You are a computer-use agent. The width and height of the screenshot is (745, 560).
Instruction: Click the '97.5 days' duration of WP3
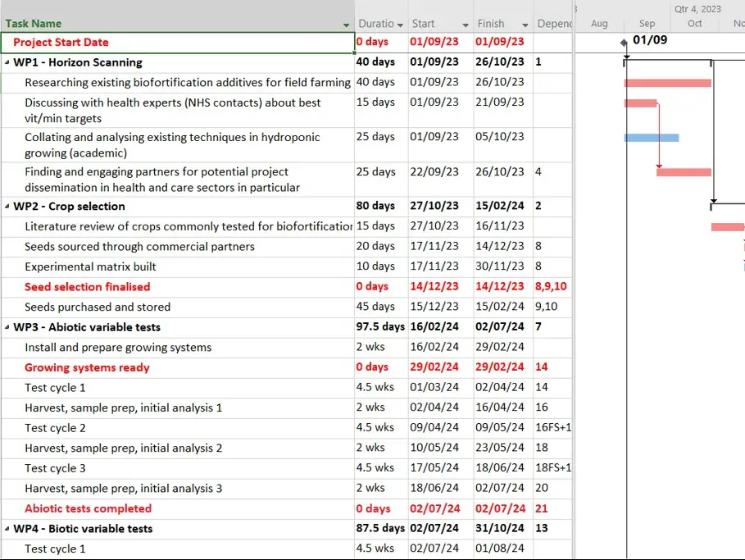[380, 327]
